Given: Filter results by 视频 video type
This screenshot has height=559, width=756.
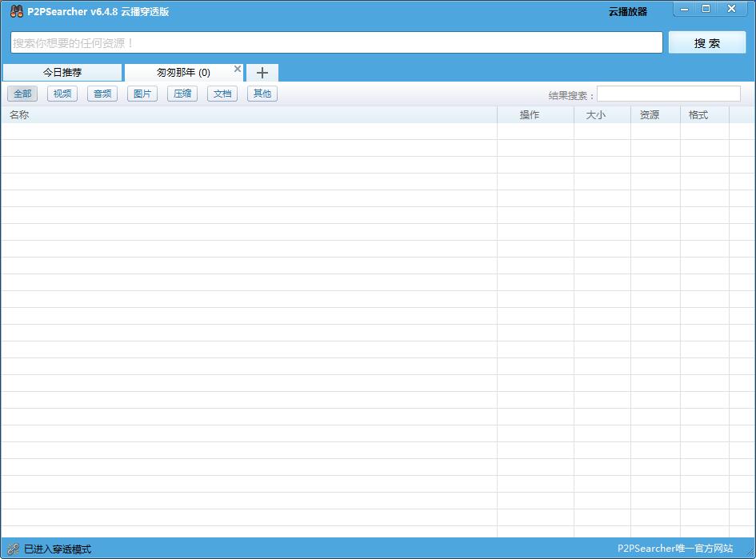Looking at the screenshot, I should point(62,94).
